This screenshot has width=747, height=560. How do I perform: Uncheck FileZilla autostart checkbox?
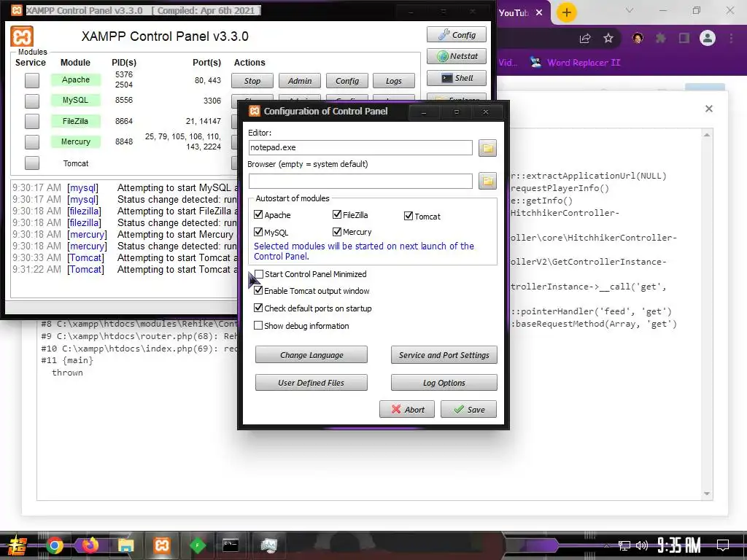[x=337, y=214]
